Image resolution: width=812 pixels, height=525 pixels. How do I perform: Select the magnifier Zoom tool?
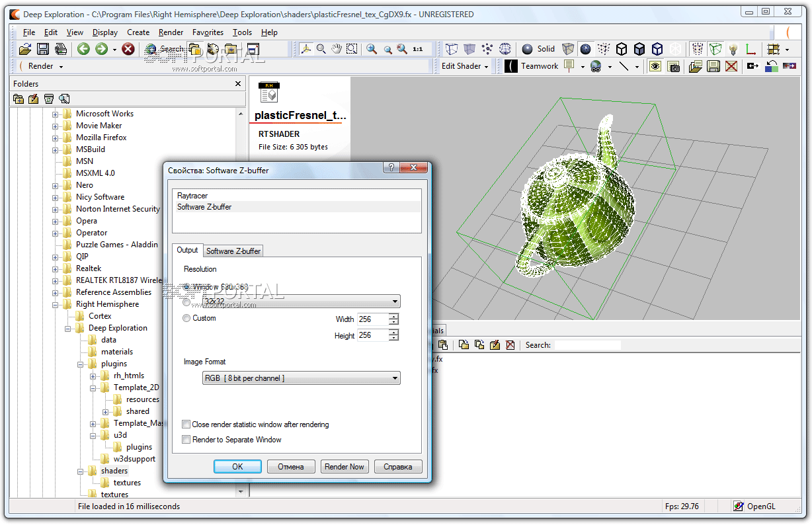(x=321, y=49)
